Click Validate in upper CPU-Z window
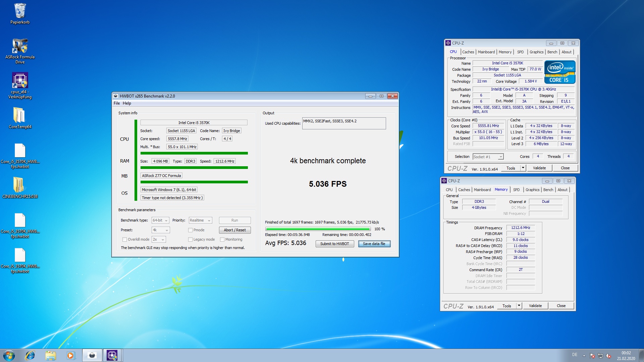Screen dimensions: 644x362 (539, 168)
